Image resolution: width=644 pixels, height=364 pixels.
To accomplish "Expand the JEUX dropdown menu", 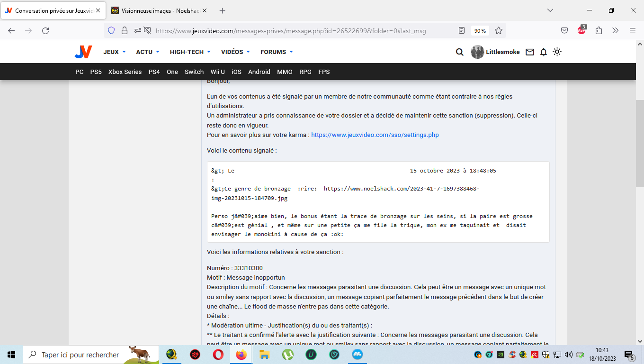I will 115,52.
